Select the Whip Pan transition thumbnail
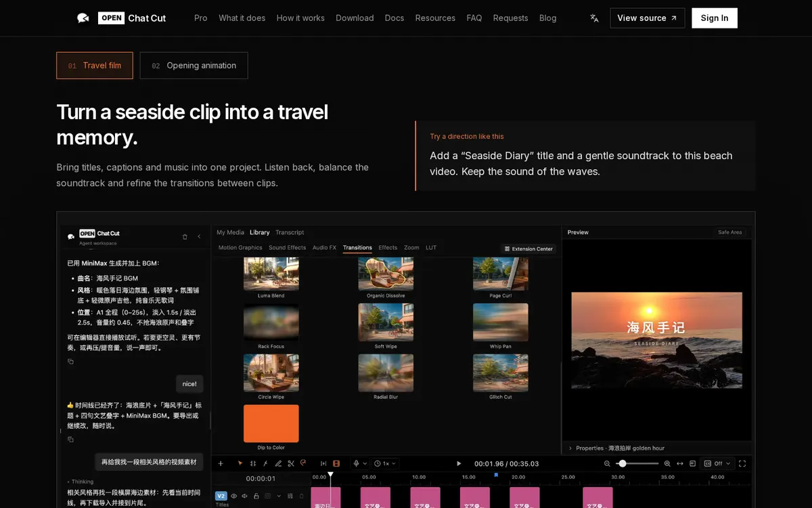This screenshot has width=812, height=508. [501, 322]
